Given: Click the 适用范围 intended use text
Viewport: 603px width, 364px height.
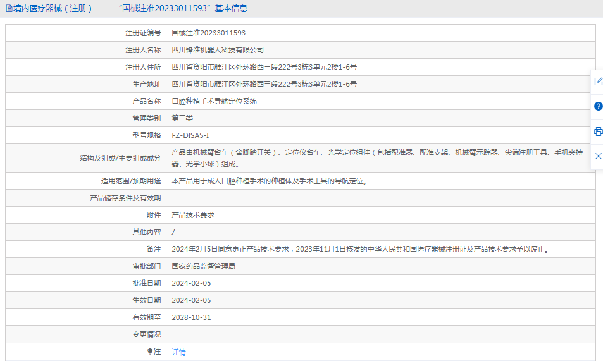Looking at the screenshot, I should (x=270, y=181).
